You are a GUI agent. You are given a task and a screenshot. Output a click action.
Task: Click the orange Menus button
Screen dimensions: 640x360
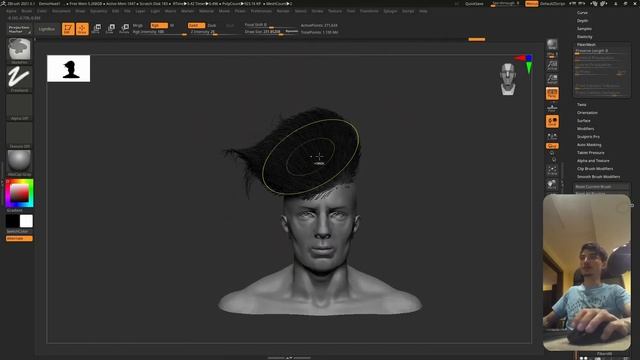[531, 4]
